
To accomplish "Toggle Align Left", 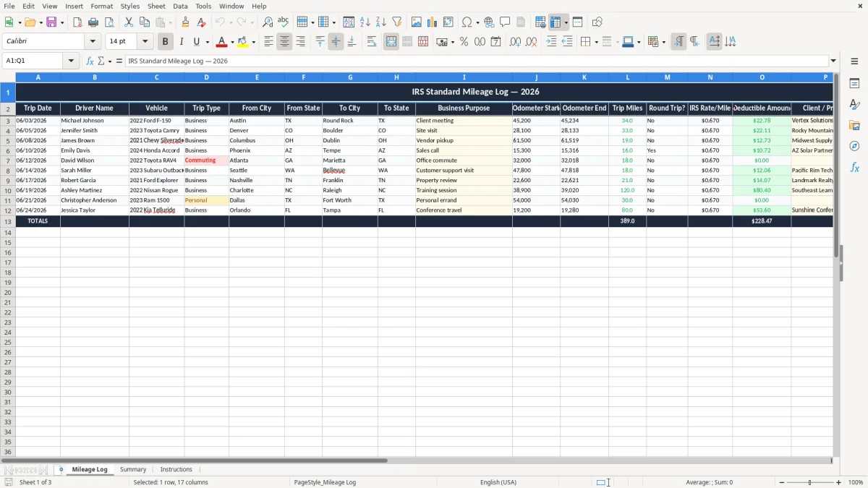I will [268, 42].
